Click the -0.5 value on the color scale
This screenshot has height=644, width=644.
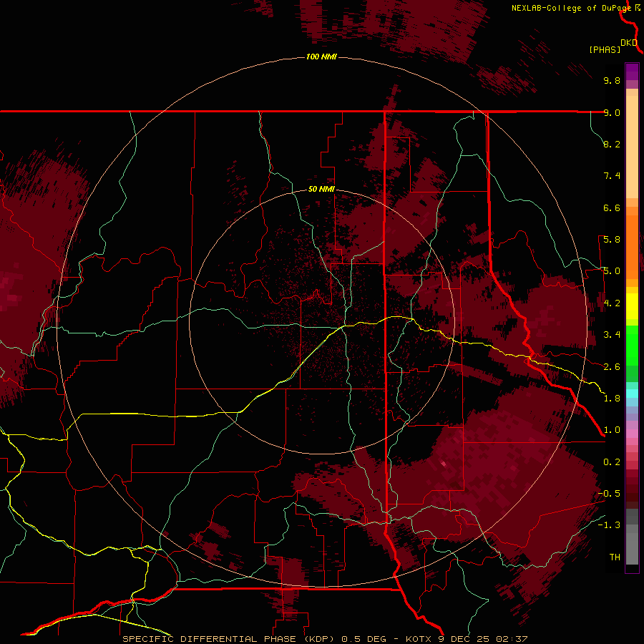coord(609,494)
